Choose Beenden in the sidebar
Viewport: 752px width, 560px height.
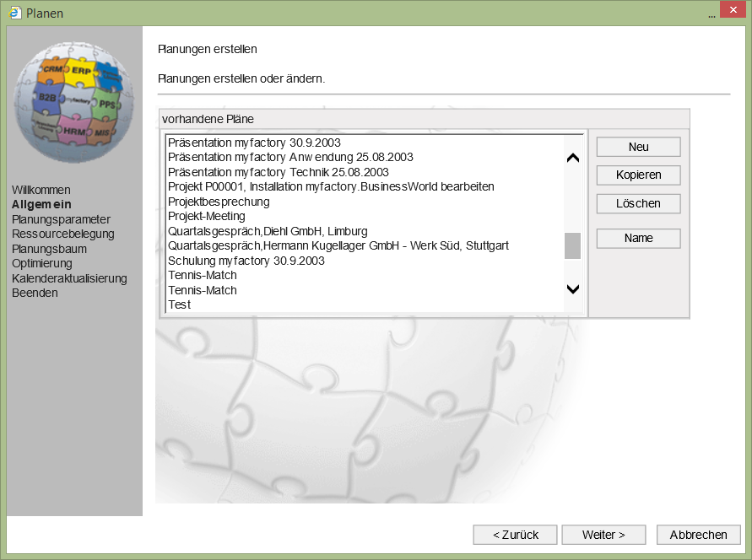click(x=35, y=293)
